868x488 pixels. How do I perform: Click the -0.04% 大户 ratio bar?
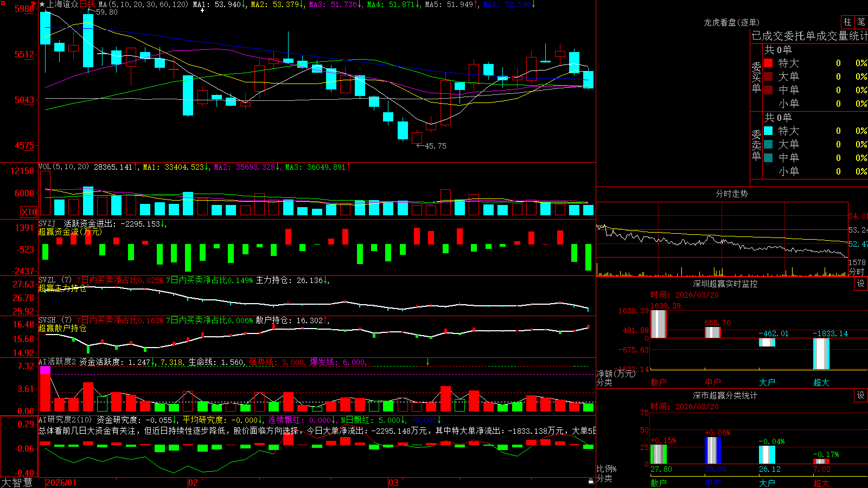pos(767,455)
